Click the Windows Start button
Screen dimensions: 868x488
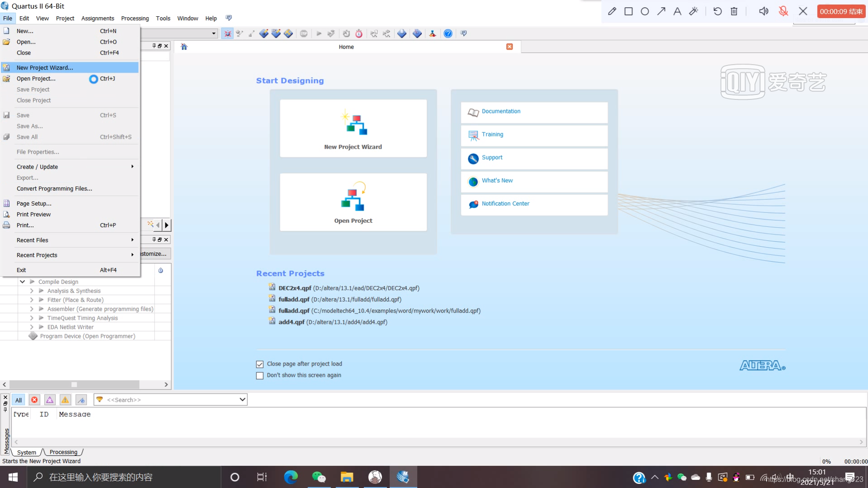click(13, 477)
